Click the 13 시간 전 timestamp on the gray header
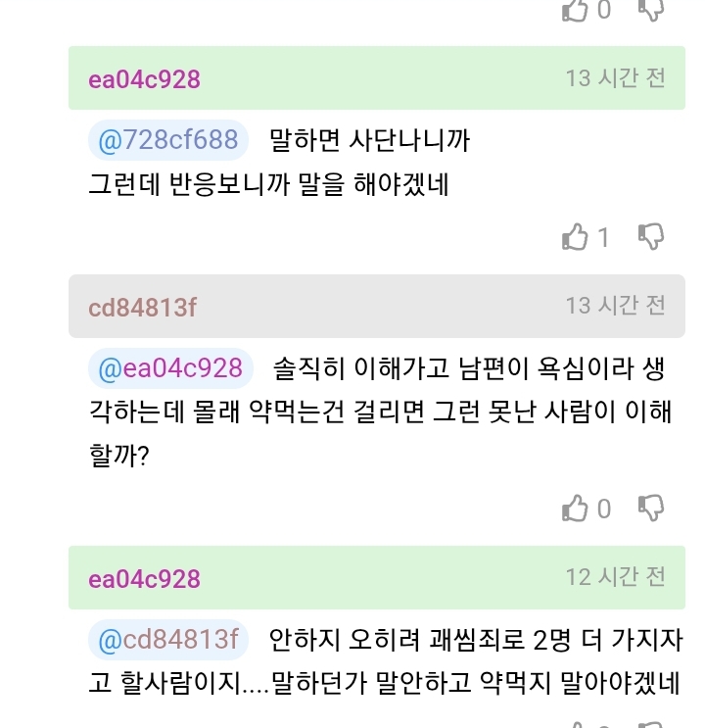Screen dimensions: 705x728 (x=615, y=306)
